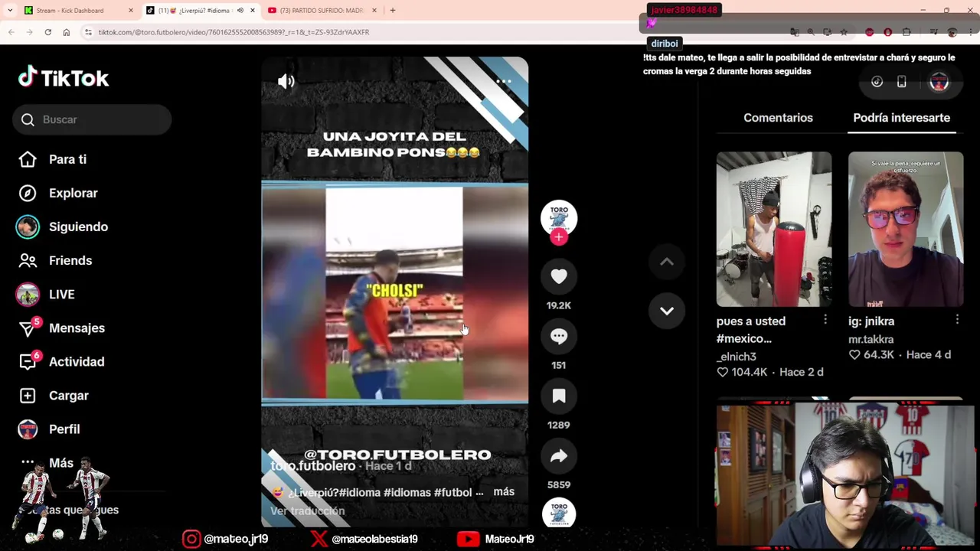Go to the next video arrow
Screen dimensions: 980x551
coord(667,311)
